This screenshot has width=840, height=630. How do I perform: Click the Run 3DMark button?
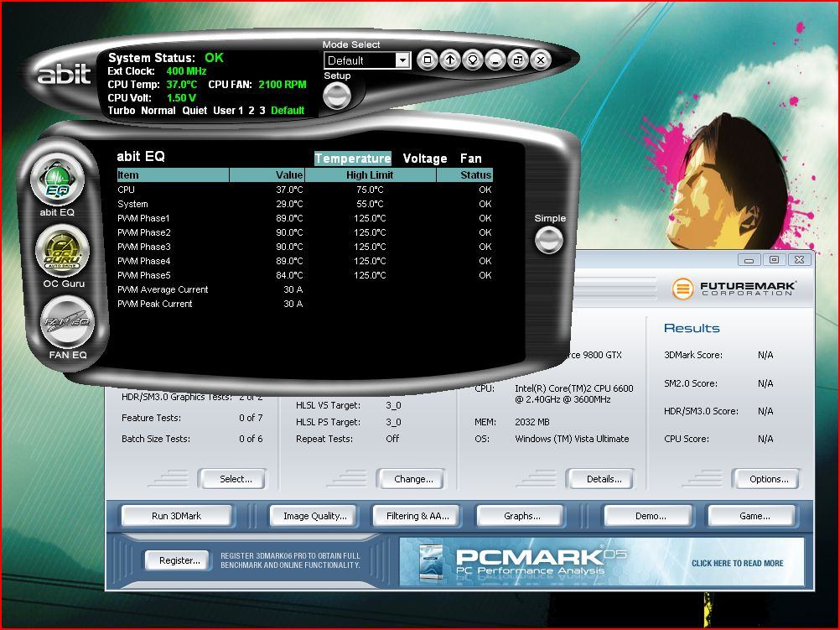pyautogui.click(x=177, y=516)
